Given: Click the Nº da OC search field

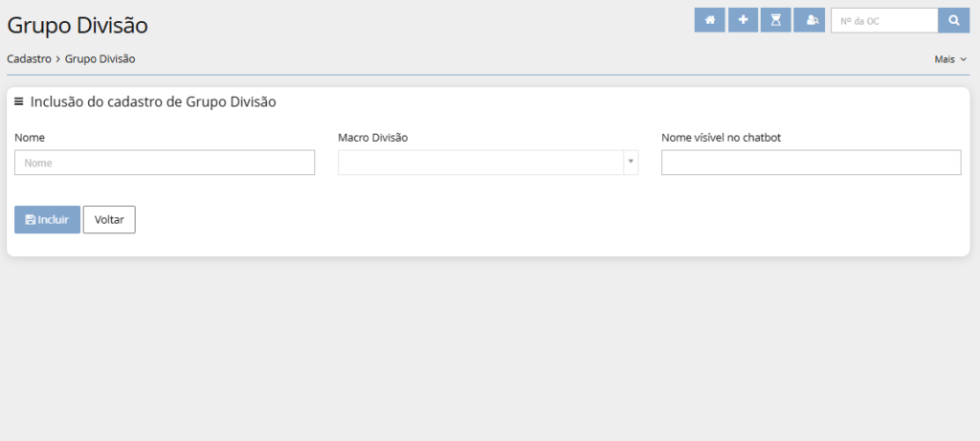Looking at the screenshot, I should 883,20.
